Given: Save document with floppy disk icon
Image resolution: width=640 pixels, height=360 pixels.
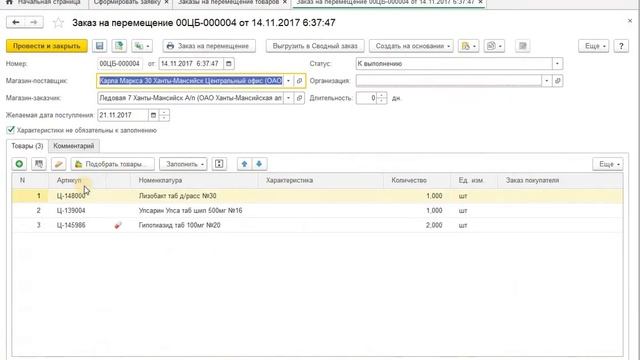Looking at the screenshot, I should click(x=100, y=46).
